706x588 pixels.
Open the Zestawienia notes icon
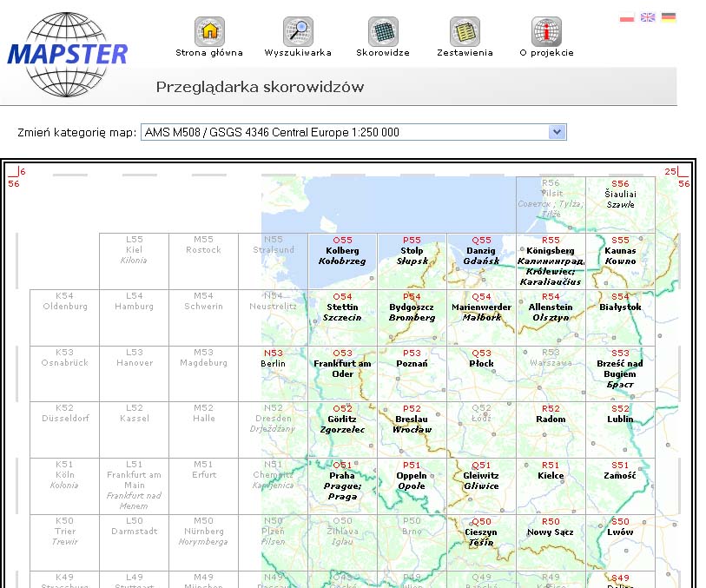[x=465, y=31]
